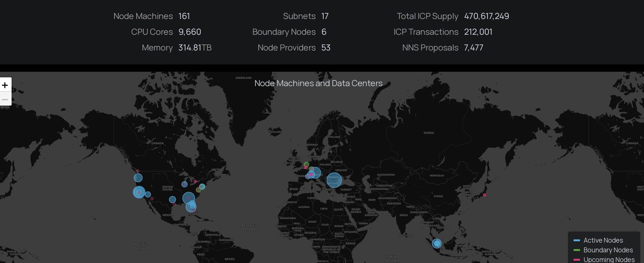
Task: Click the Florida active node circle
Action: [x=191, y=207]
